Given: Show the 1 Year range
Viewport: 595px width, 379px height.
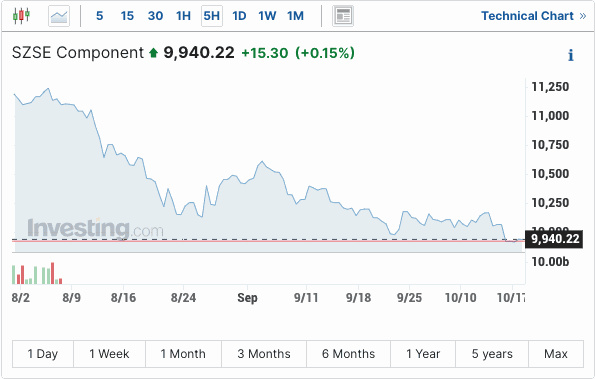Looking at the screenshot, I should 423,354.
